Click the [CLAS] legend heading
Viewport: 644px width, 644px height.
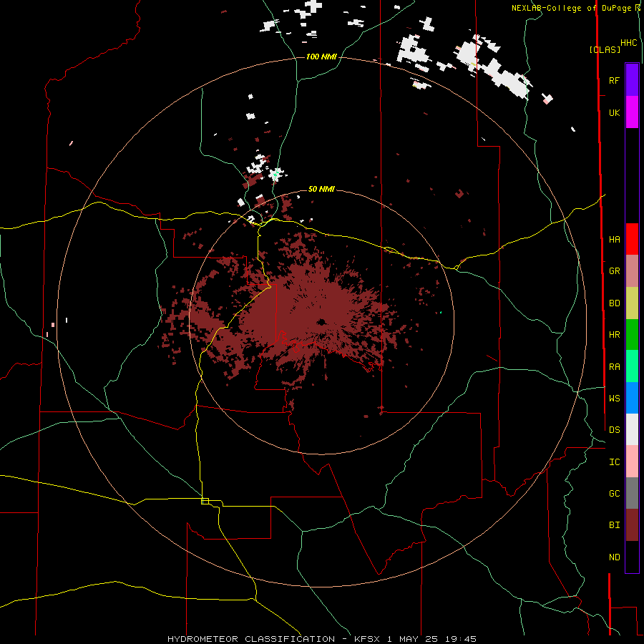(x=605, y=49)
